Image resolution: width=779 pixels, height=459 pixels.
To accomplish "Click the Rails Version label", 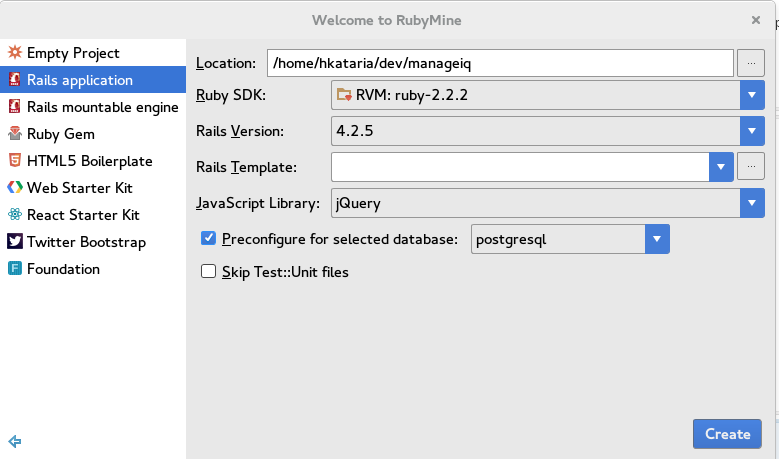I will click(x=240, y=131).
